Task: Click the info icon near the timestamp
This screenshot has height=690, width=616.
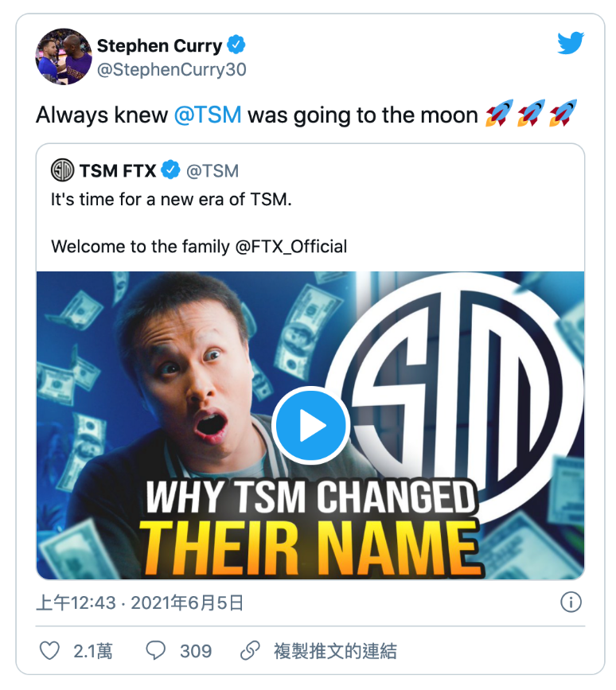Action: click(x=570, y=603)
